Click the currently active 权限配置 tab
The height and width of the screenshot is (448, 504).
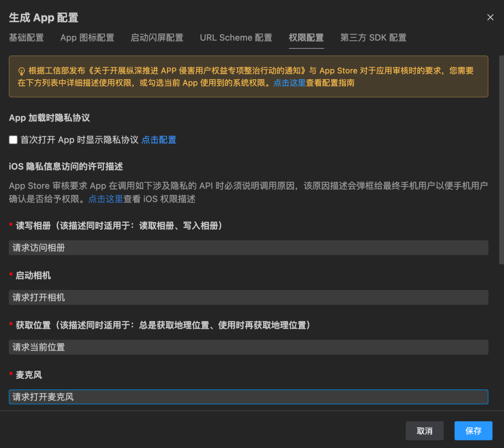point(306,38)
